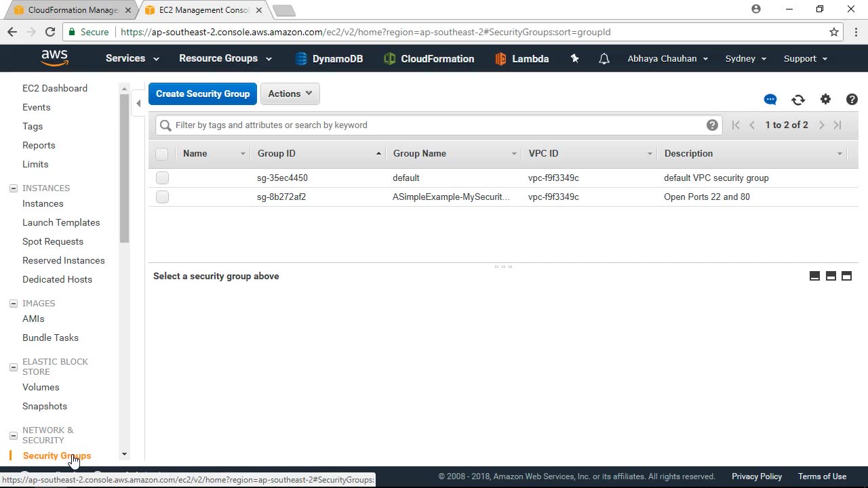868x488 pixels.
Task: Bookmark this page with the star
Action: 834,32
